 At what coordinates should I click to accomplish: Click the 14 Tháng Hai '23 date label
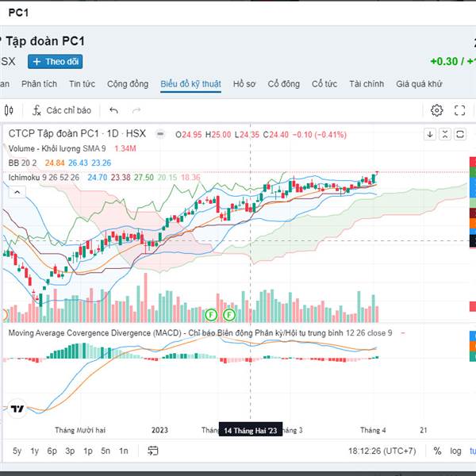point(251,430)
